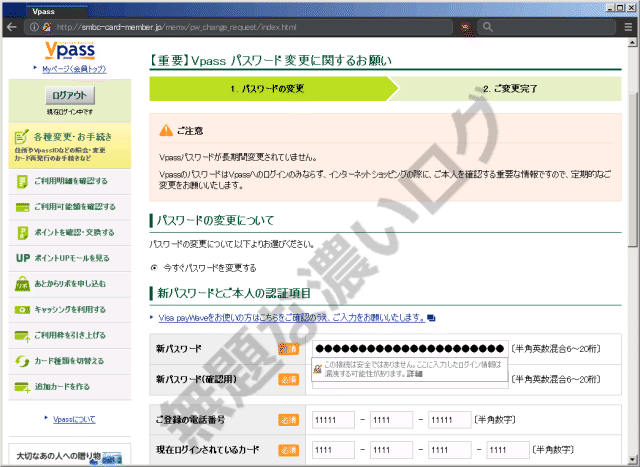The height and width of the screenshot is (467, 640).
Task: Open the 追加カードを作る menu item
Action: tap(70, 387)
